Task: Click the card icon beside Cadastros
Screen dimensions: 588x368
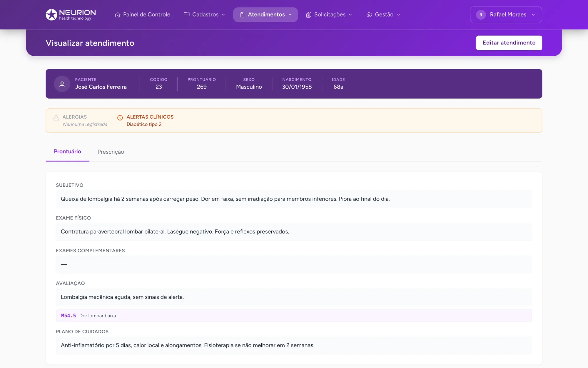Action: (186, 14)
